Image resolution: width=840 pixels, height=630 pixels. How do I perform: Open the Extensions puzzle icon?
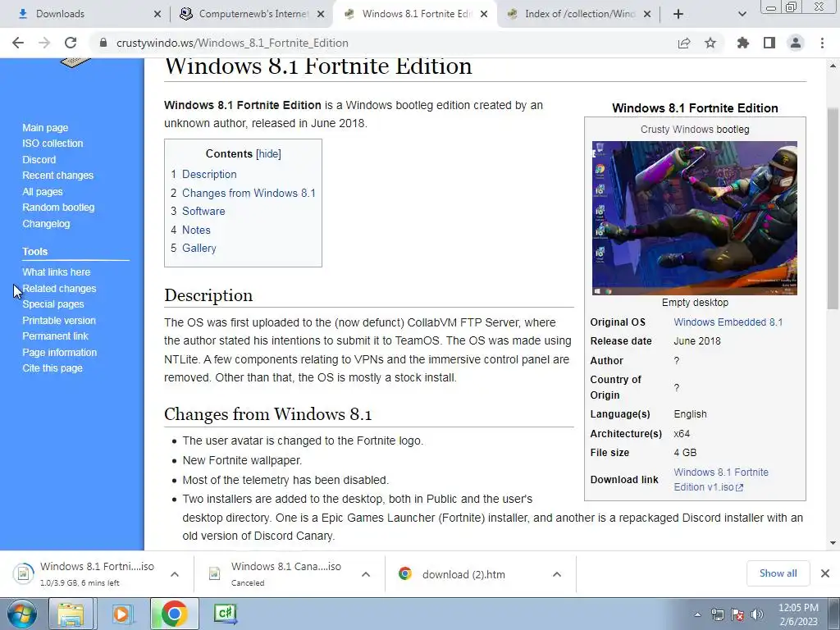click(743, 43)
